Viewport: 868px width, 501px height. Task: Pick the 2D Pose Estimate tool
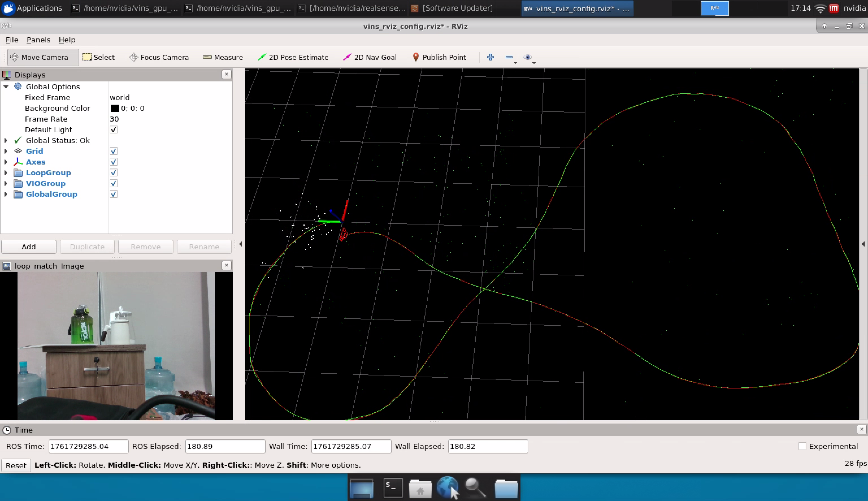[x=293, y=57]
